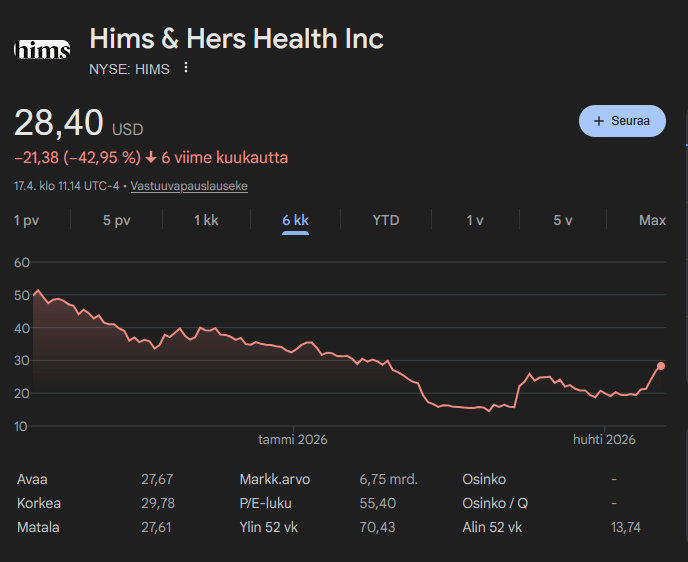
Task: Show the Max time range
Action: (652, 220)
